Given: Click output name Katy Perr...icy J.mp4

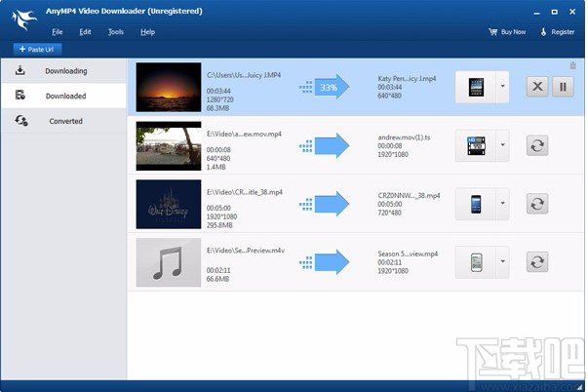Looking at the screenshot, I should point(407,78).
